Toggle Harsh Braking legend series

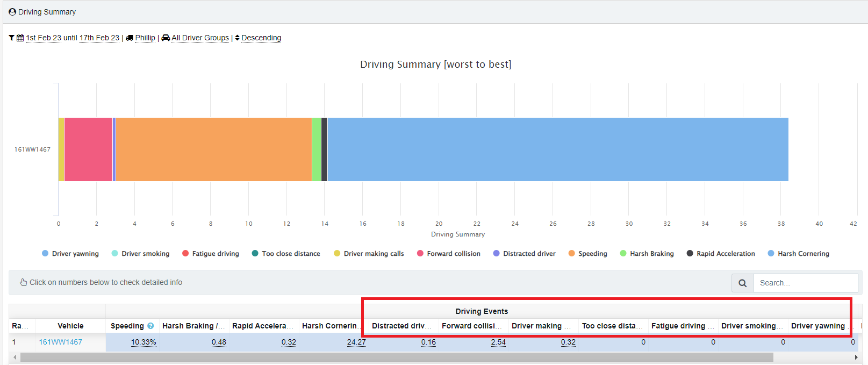click(x=647, y=254)
